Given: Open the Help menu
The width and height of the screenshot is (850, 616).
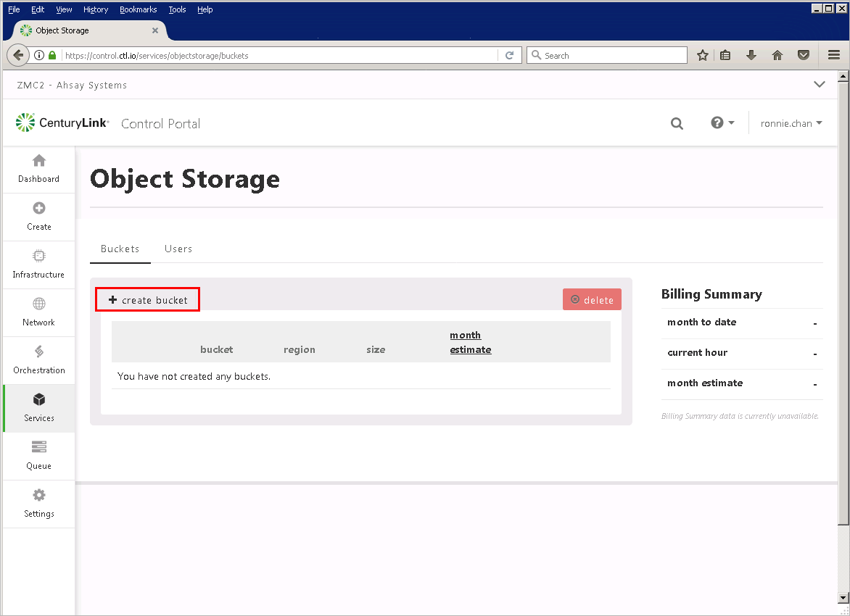Looking at the screenshot, I should point(205,9).
